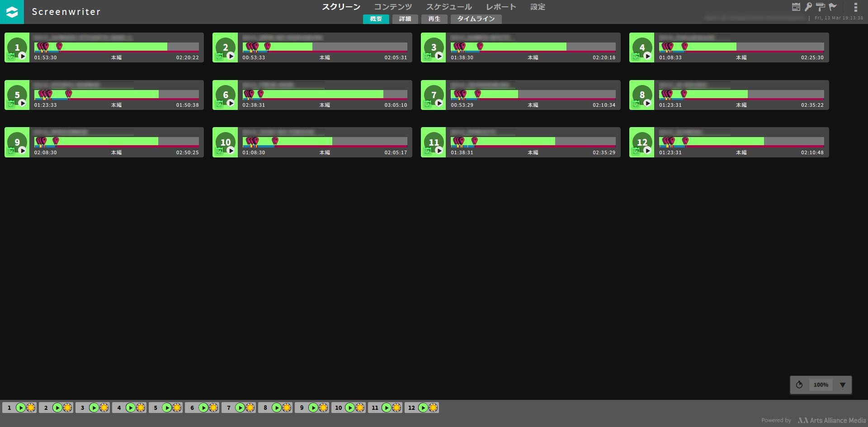Click the Arts Alliance Media footer logo
The image size is (868, 427).
(832, 420)
